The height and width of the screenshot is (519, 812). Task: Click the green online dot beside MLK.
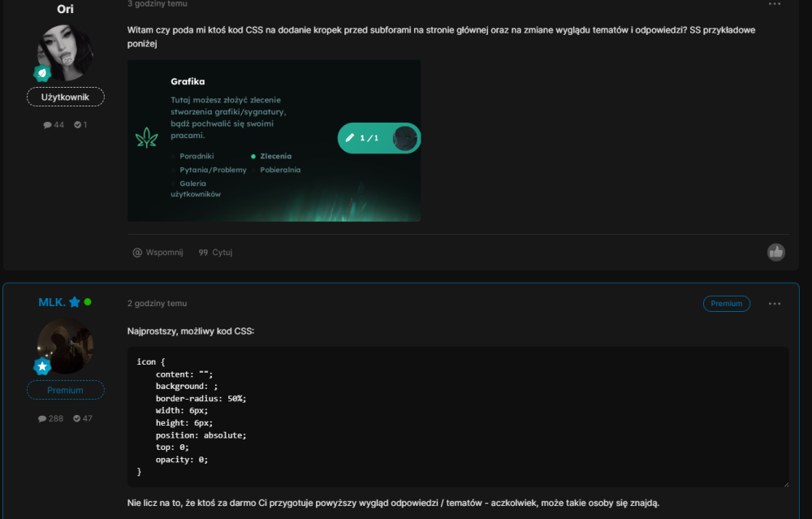click(87, 301)
